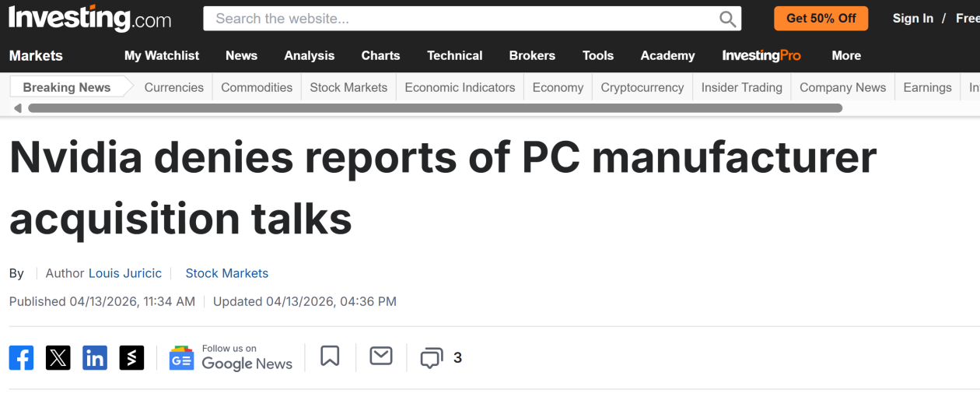980x404 pixels.
Task: Share article on LinkedIn
Action: (95, 357)
